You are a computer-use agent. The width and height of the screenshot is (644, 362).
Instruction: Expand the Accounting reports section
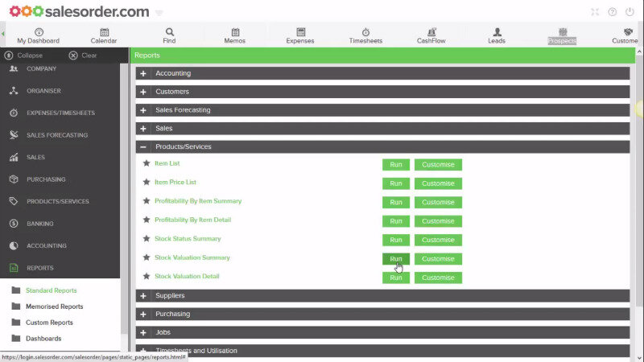143,73
